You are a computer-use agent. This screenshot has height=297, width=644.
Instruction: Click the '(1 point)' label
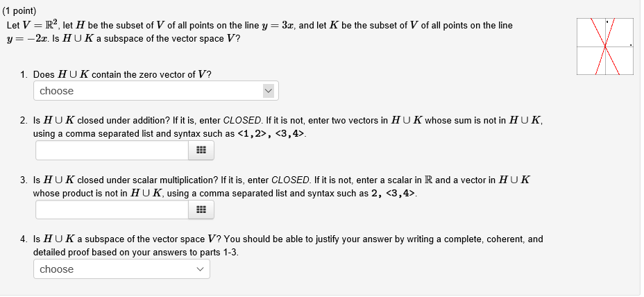(x=19, y=11)
